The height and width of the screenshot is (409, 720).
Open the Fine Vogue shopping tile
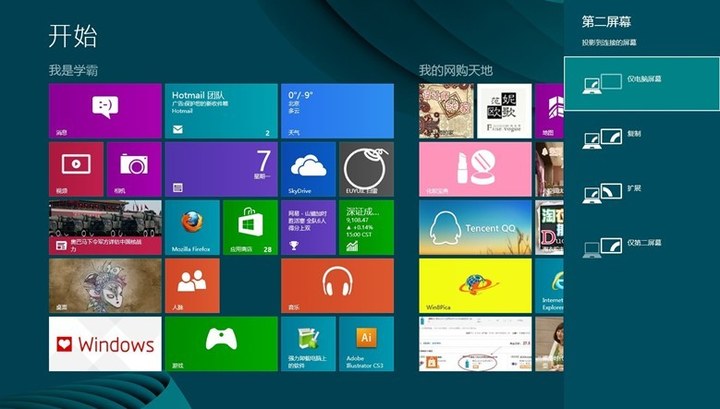click(504, 111)
